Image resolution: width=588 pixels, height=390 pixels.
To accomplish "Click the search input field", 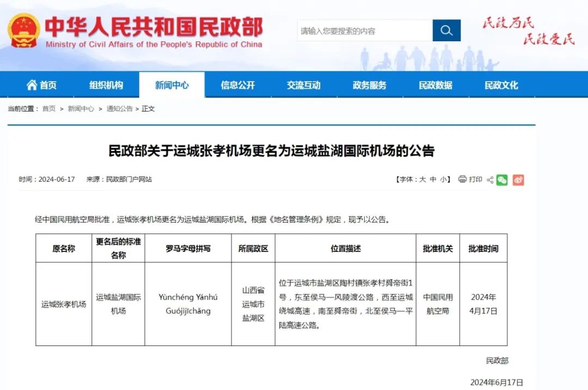I will pyautogui.click(x=364, y=30).
